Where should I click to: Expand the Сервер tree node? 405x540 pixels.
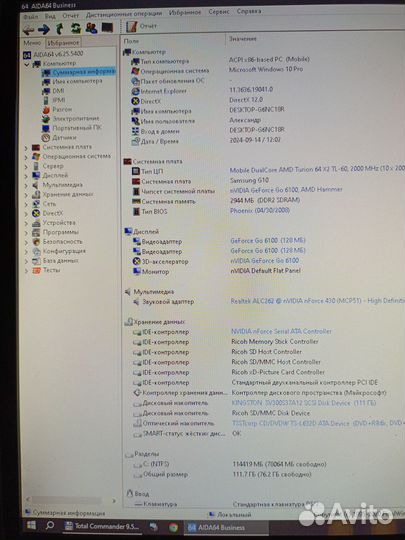coord(26,167)
